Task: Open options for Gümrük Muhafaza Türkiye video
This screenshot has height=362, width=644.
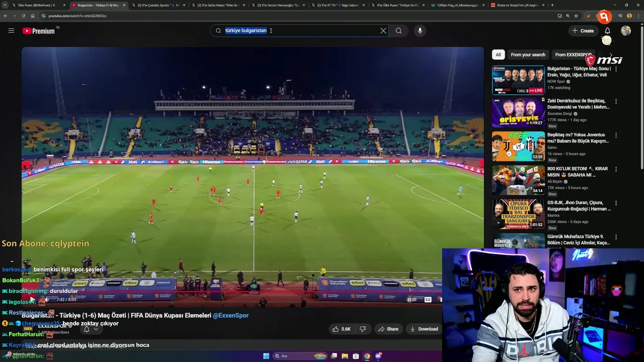Action: tap(616, 237)
